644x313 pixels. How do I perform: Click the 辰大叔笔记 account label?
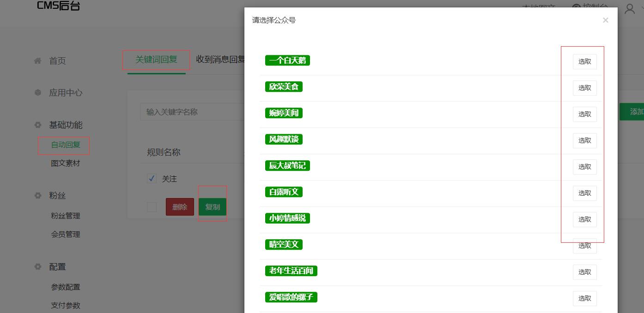287,166
